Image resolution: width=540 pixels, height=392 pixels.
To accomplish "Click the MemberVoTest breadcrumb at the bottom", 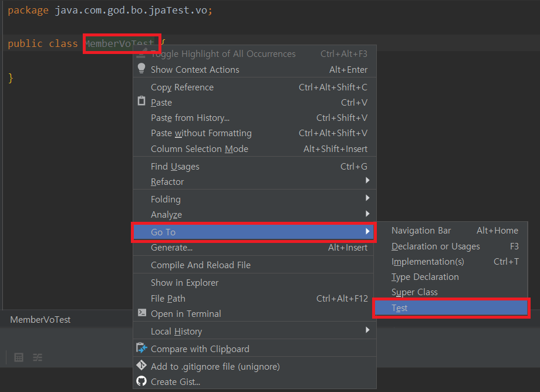I will click(41, 320).
